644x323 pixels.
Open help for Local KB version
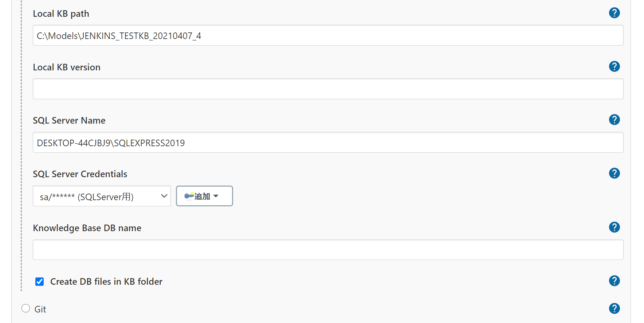tap(614, 66)
